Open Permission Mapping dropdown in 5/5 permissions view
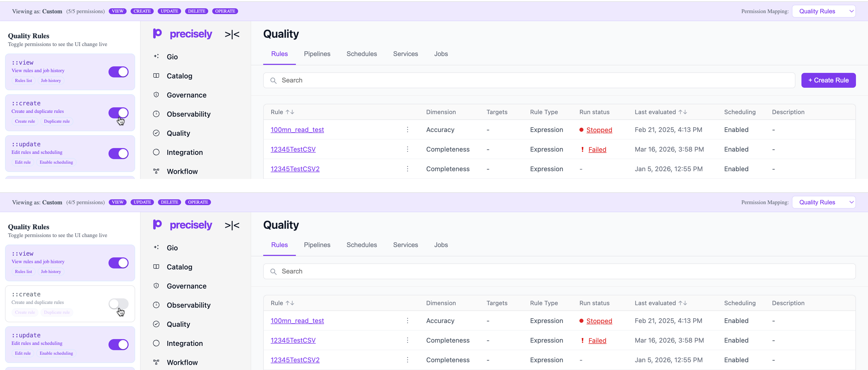Image resolution: width=868 pixels, height=370 pixels. point(824,11)
